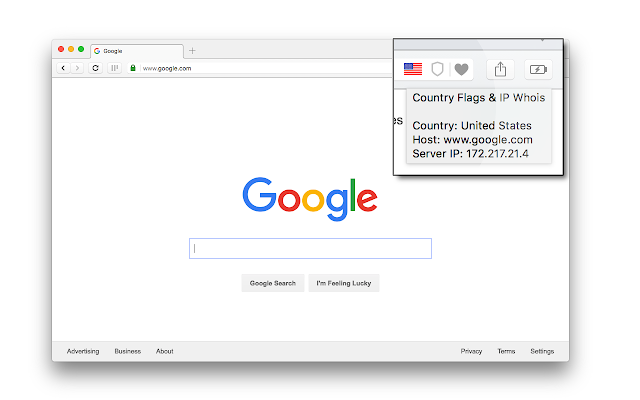Reload the page with refresh icon
This screenshot has width=640, height=400.
point(96,68)
